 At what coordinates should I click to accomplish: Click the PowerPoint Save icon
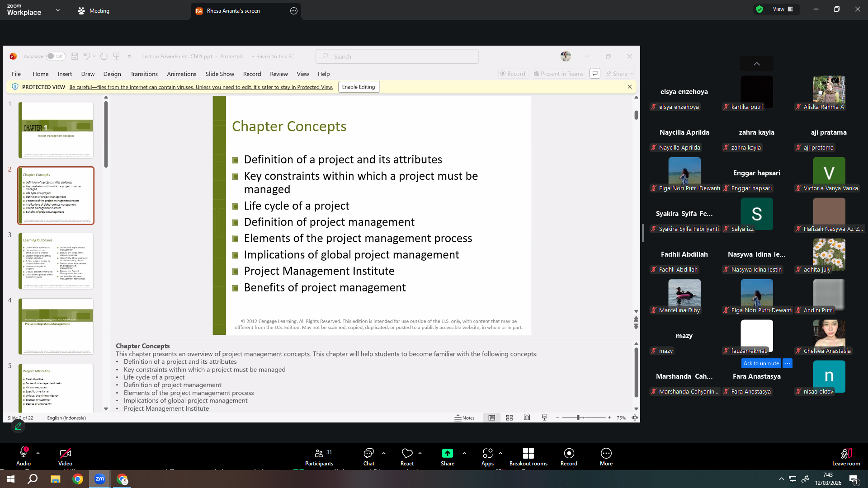[75, 56]
